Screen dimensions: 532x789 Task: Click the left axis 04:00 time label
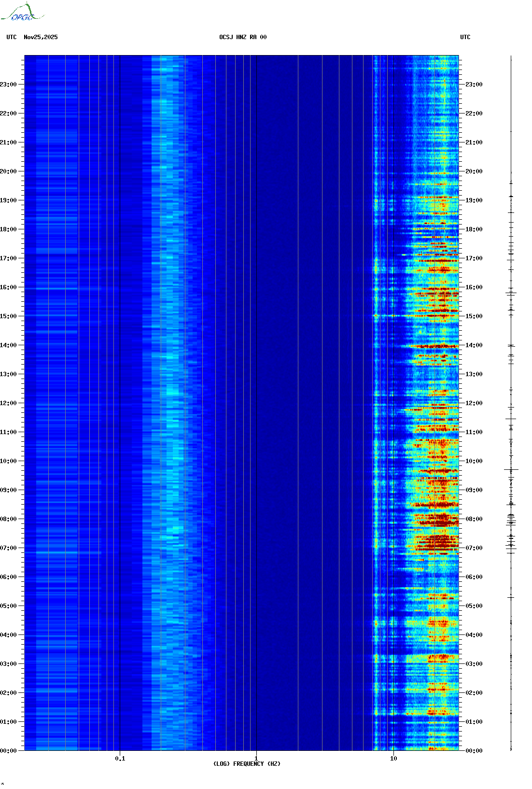tap(8, 635)
